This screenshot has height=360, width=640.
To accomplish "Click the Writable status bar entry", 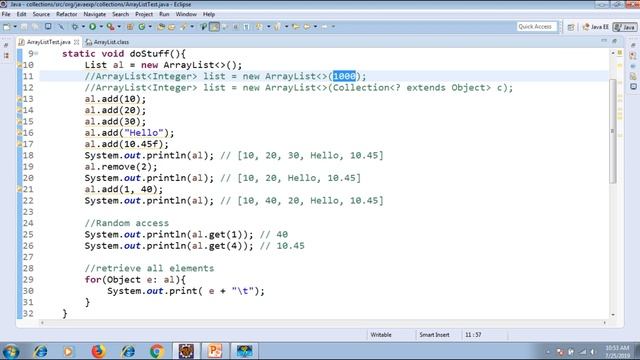I will (381, 335).
